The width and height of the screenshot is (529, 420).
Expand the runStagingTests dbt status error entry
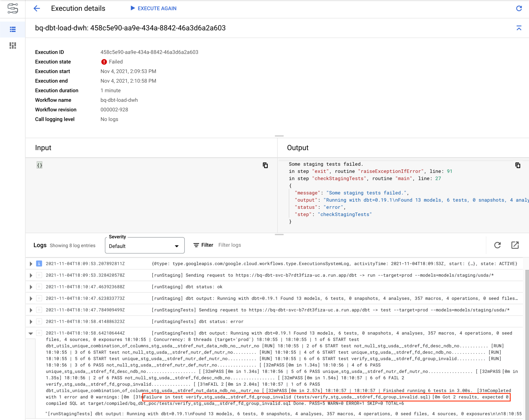click(x=31, y=322)
